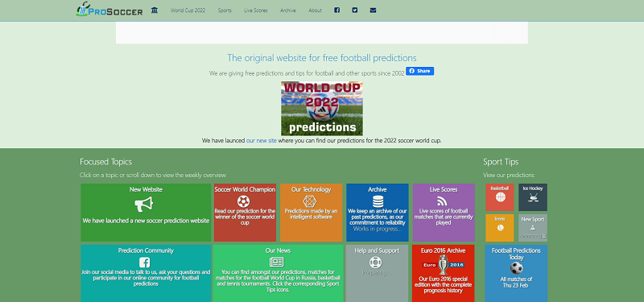
Task: Open Football Predictions Today heading
Action: click(516, 254)
